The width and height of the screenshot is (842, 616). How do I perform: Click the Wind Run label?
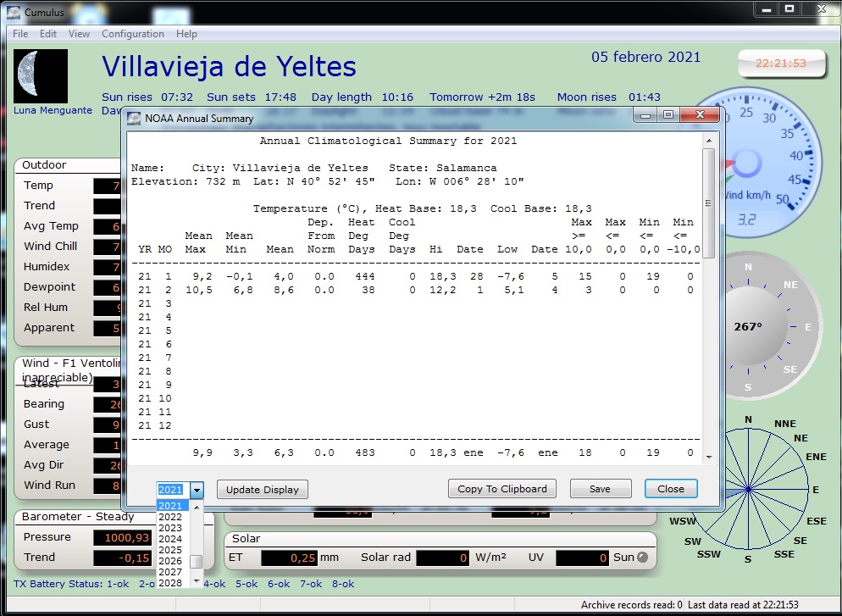coord(49,485)
